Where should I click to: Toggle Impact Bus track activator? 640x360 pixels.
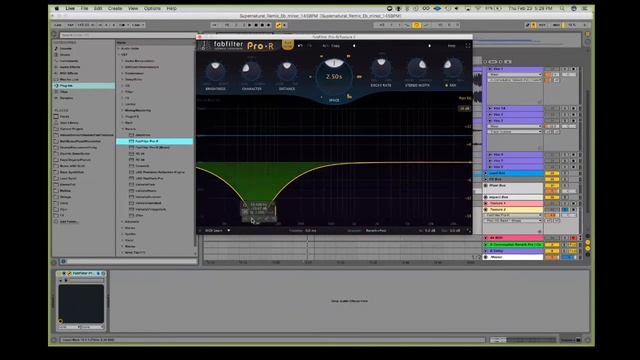(x=552, y=198)
